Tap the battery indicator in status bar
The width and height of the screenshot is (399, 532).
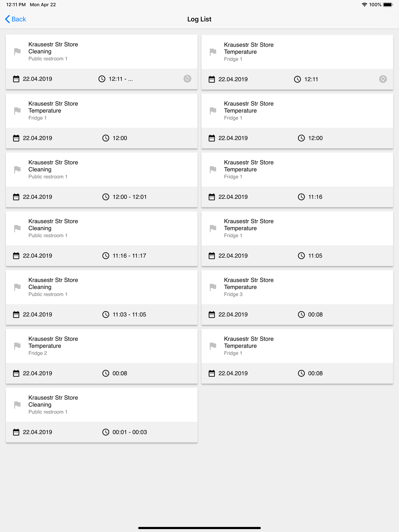tap(388, 4)
